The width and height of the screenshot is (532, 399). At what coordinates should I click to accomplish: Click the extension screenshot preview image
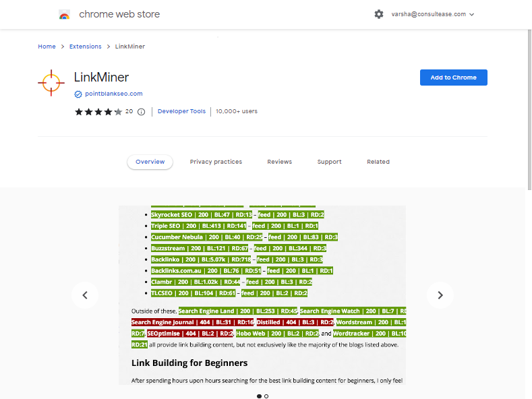262,295
